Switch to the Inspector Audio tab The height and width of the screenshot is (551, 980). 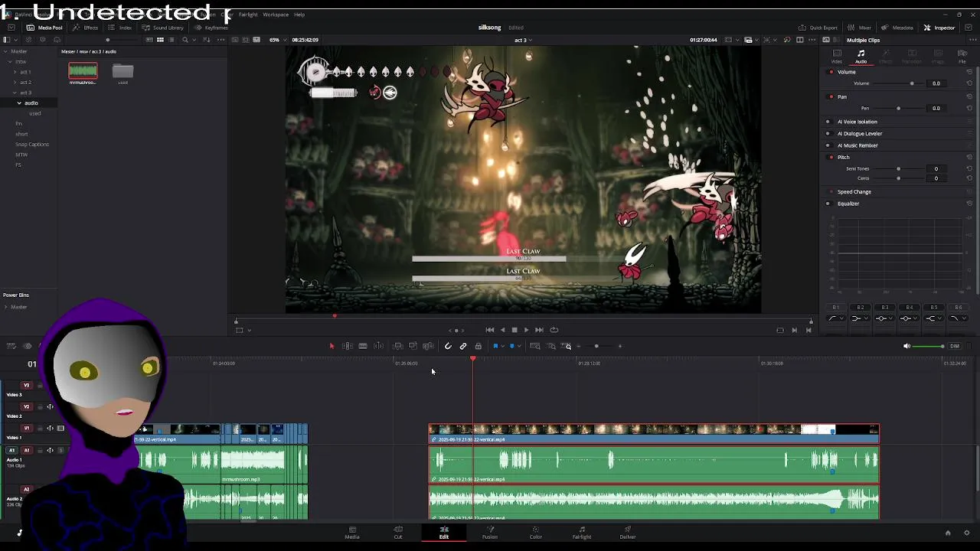tap(861, 56)
